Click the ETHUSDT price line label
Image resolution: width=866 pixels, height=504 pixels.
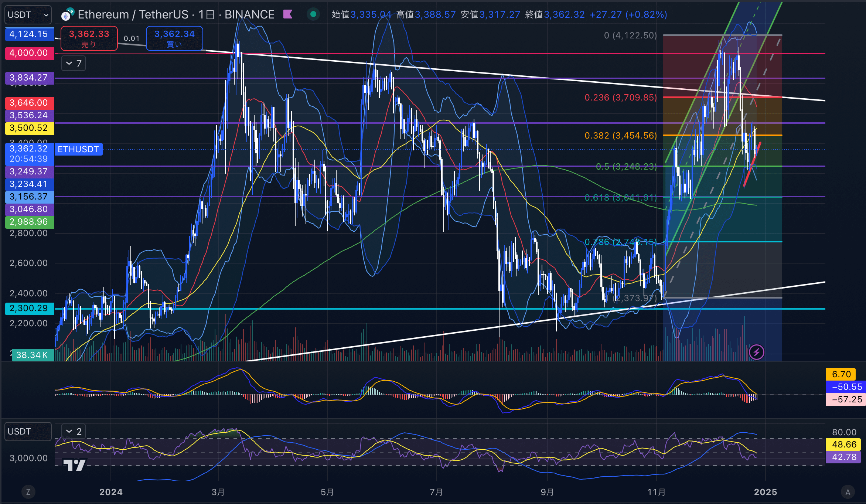(x=78, y=149)
